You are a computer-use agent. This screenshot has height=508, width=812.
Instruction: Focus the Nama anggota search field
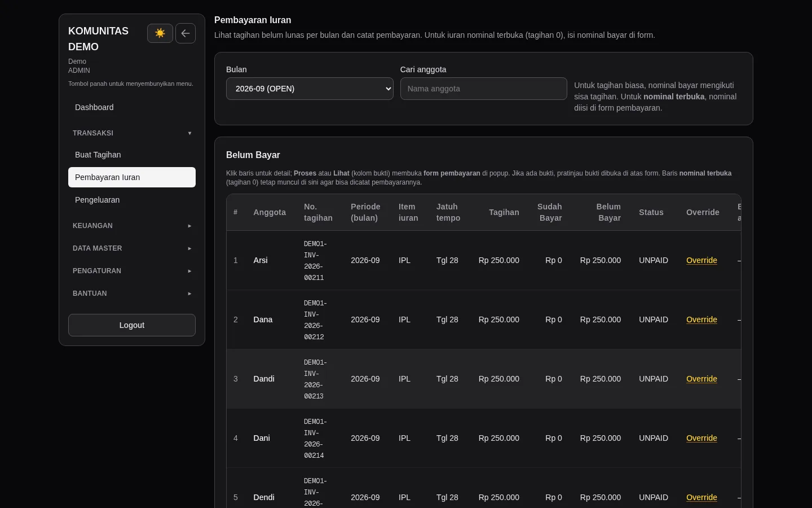coord(484,89)
